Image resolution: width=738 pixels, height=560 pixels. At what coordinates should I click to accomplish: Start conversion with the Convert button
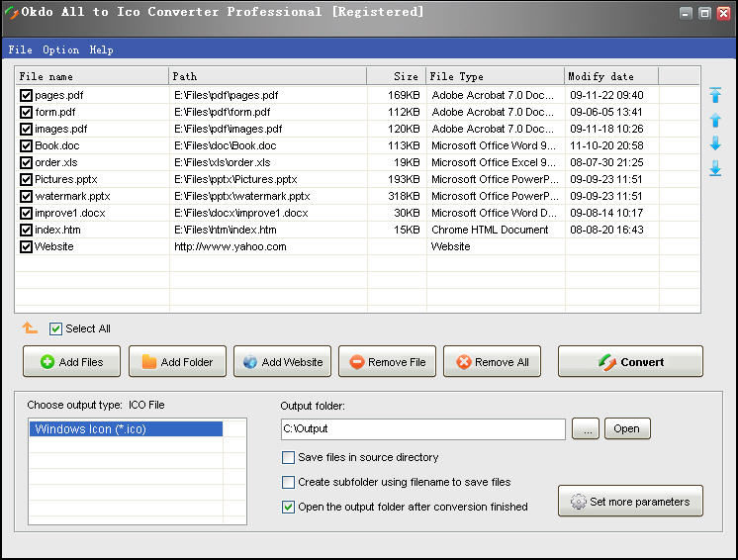click(630, 362)
